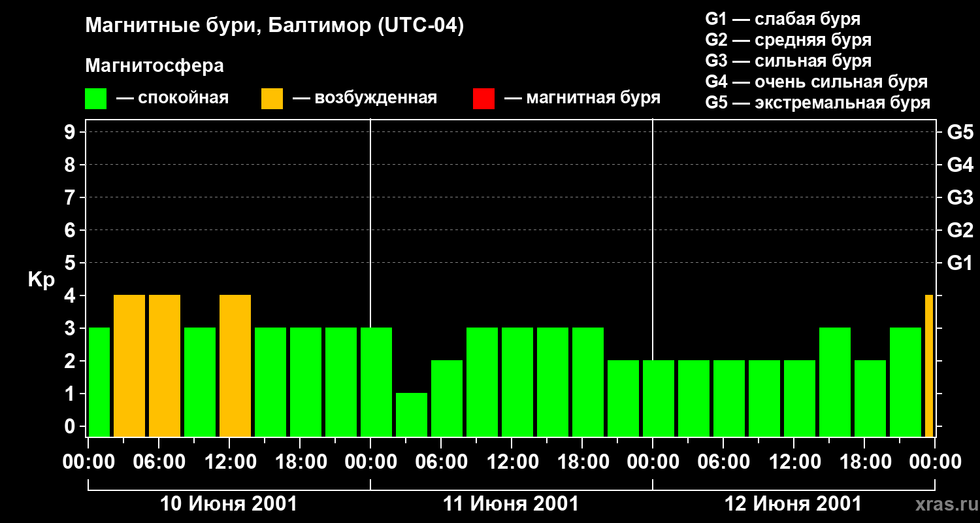Select the 'G4 — очень сильная буря' description
The height and width of the screenshot is (523, 980).
pos(817,82)
